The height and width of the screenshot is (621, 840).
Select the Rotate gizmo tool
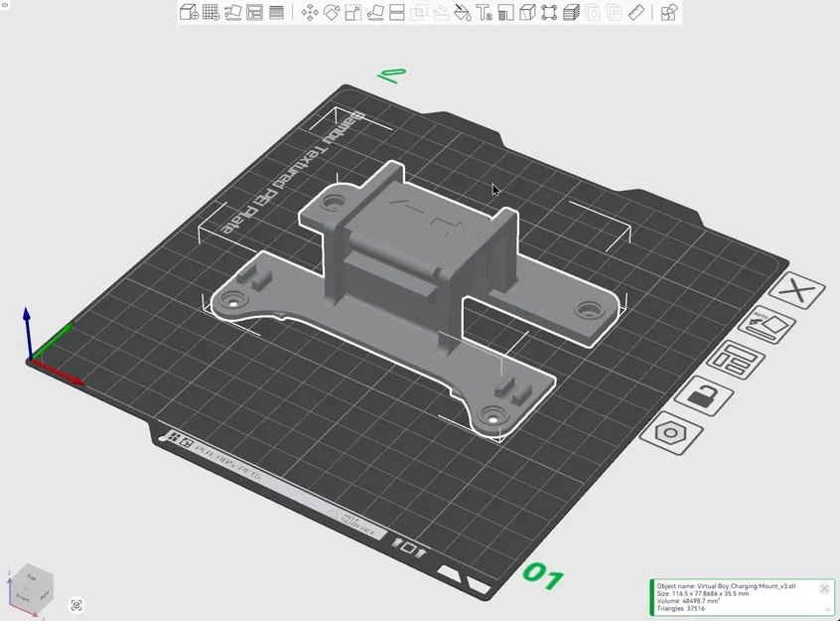[x=332, y=12]
